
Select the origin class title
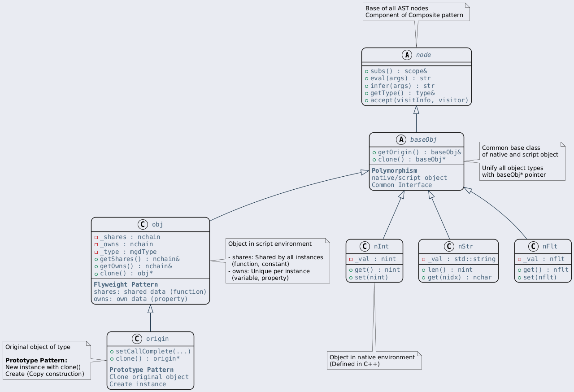point(157,339)
